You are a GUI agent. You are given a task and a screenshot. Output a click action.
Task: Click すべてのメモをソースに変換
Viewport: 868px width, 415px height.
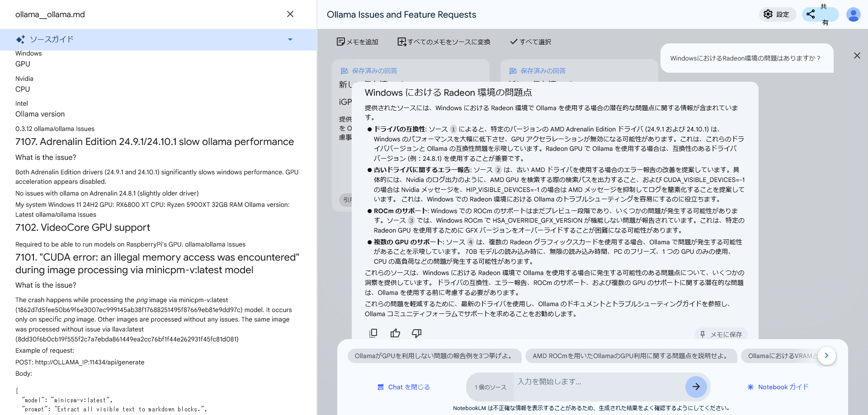[444, 42]
